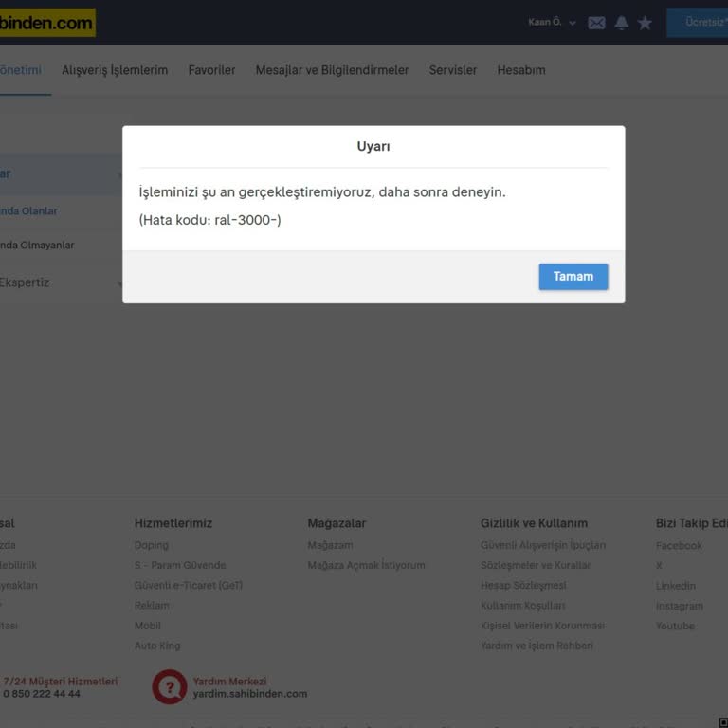
Task: Open the Servisler tab
Action: pos(453,70)
